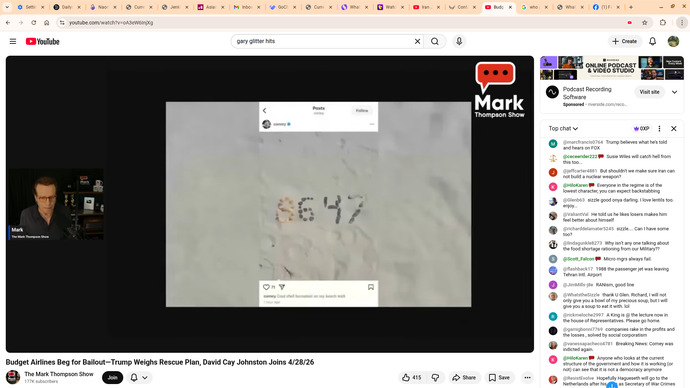
Task: Switch to the 'who' Google tab
Action: point(535,7)
